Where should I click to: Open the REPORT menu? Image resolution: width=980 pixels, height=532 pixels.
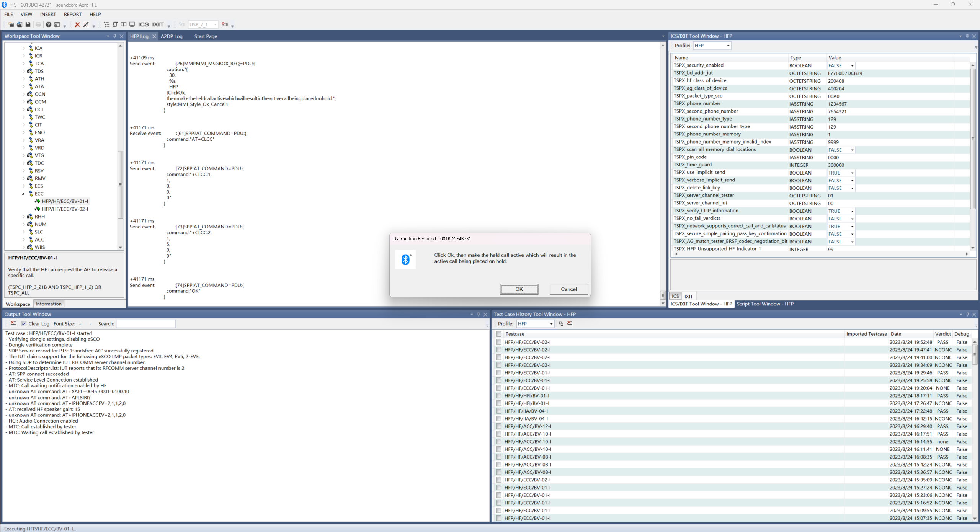point(72,14)
